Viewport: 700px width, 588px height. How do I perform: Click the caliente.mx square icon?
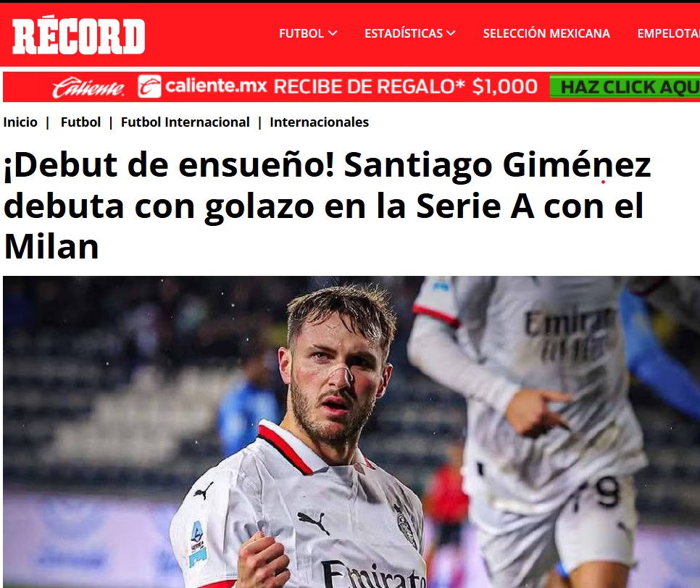[x=149, y=87]
